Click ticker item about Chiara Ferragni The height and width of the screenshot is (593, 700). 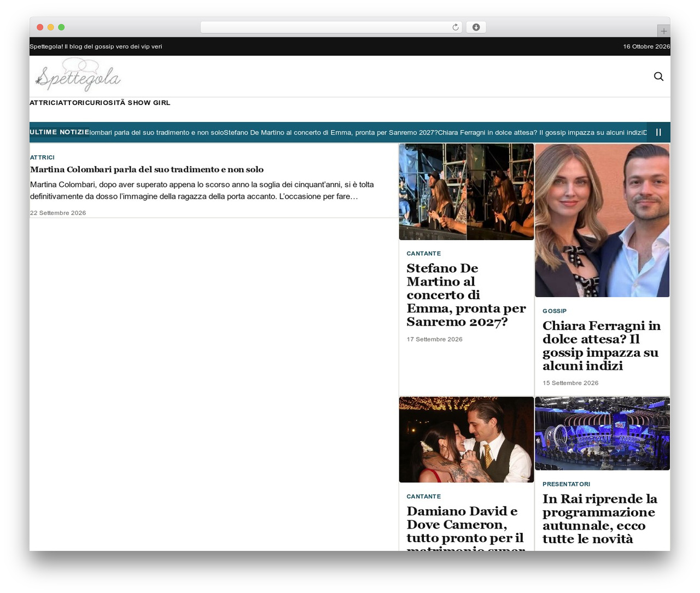(540, 132)
